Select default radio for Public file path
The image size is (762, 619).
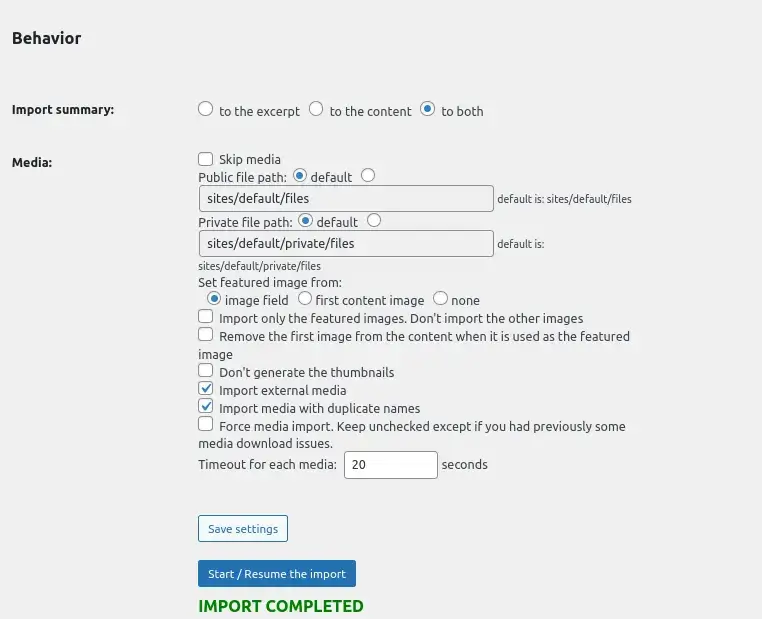coord(298,175)
